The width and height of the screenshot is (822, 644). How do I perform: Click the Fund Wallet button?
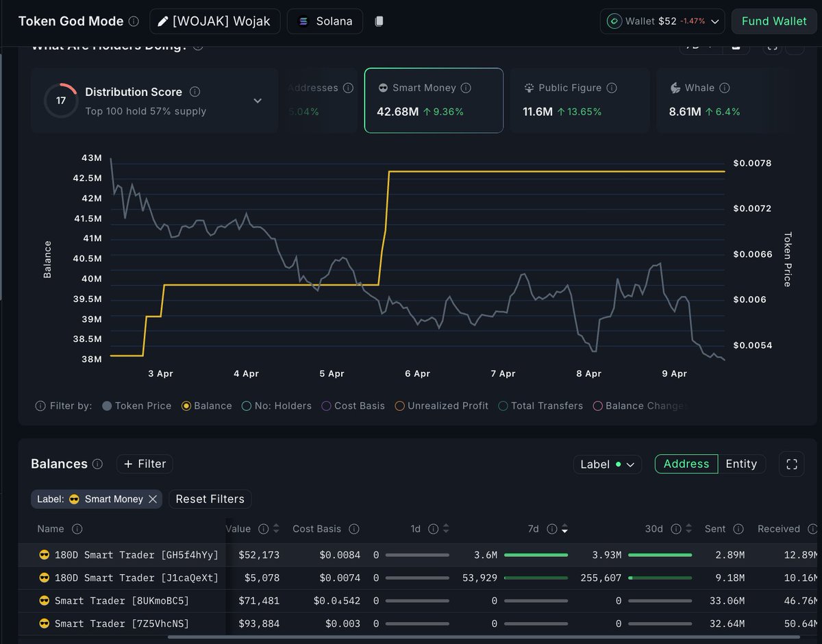[x=774, y=21]
